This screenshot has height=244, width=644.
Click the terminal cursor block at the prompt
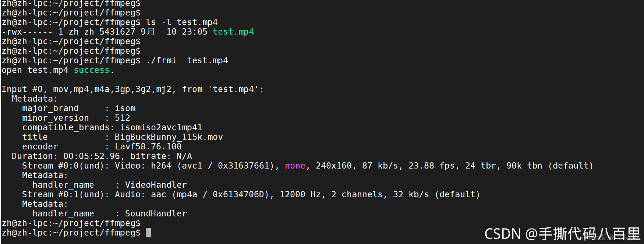pyautogui.click(x=148, y=233)
